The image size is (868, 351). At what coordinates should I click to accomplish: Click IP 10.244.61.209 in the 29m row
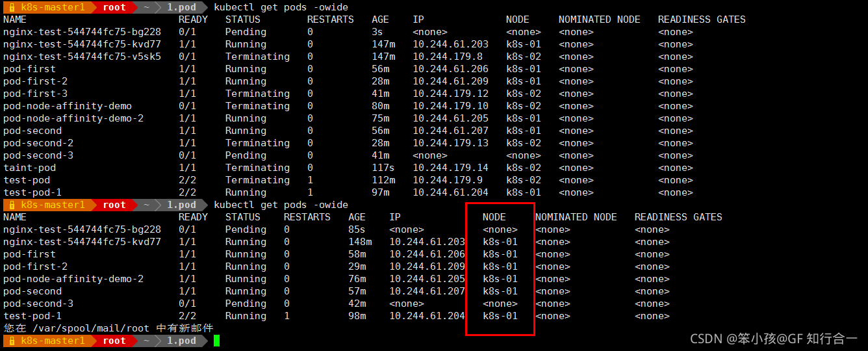pos(427,266)
